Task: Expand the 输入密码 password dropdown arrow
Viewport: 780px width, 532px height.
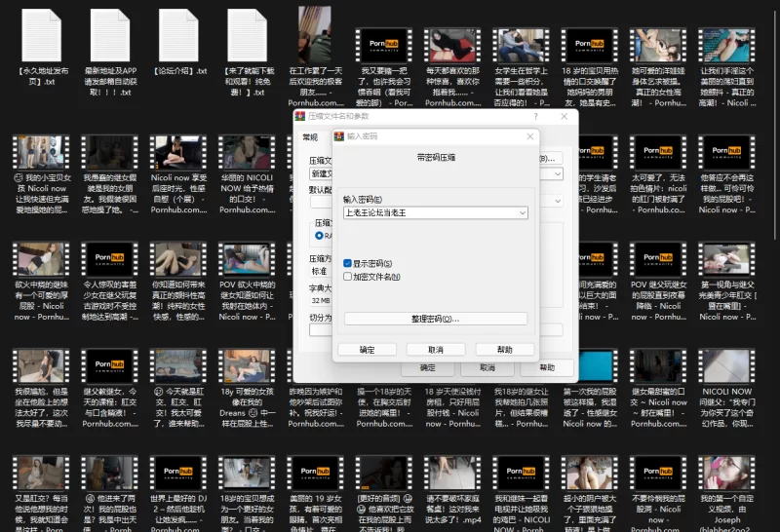Action: [523, 212]
